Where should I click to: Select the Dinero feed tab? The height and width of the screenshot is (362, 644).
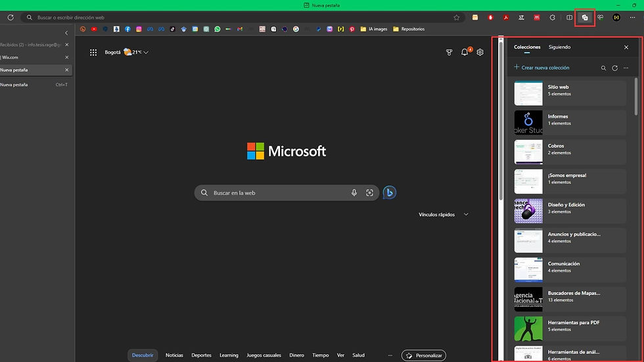[x=296, y=355]
